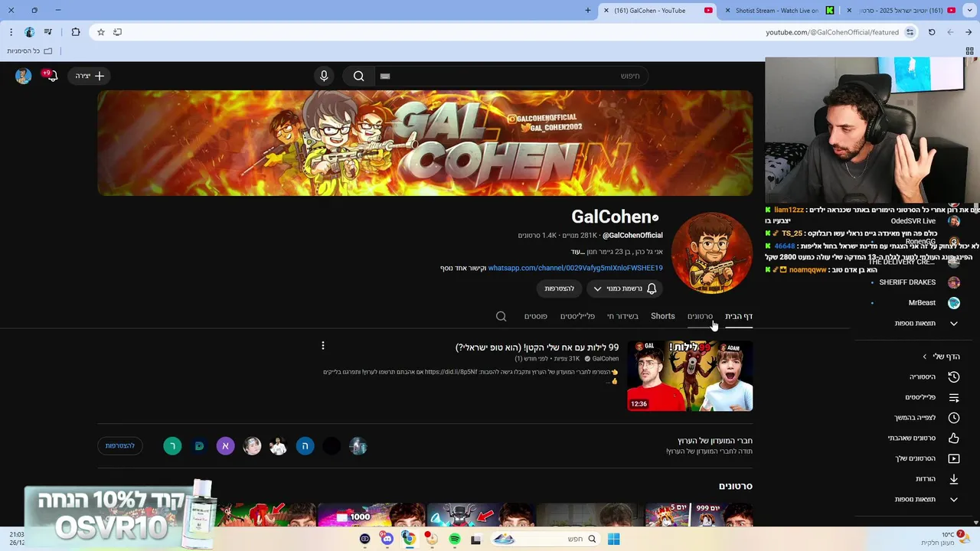Switch to the Shorts channel tab
The image size is (980, 551).
663,316
